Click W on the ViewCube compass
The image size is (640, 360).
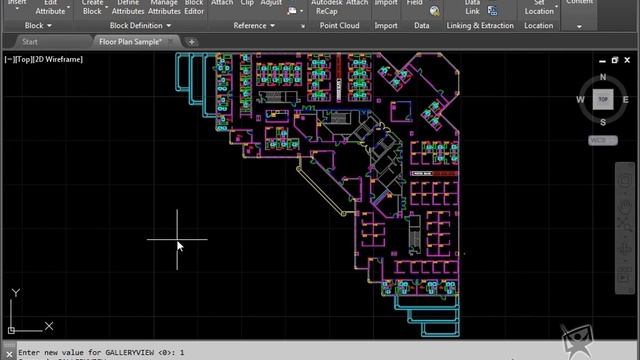click(x=580, y=100)
